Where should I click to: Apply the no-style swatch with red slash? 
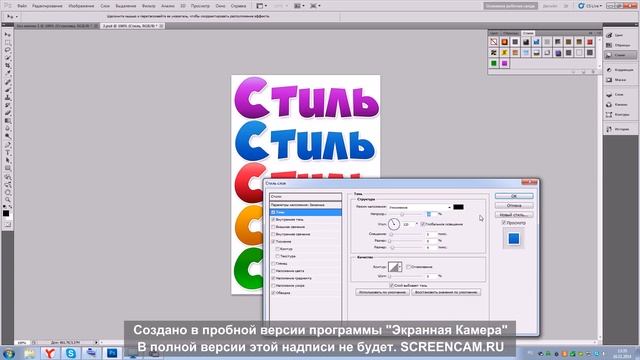pyautogui.click(x=494, y=42)
